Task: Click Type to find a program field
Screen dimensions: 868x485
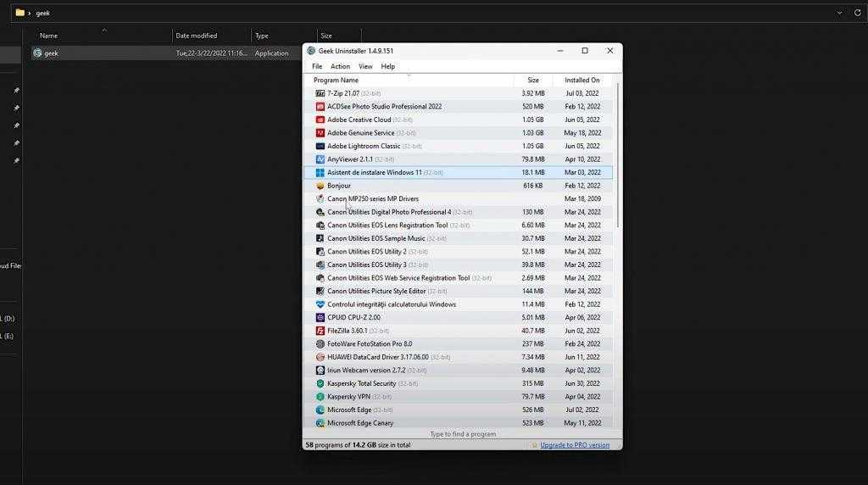Action: tap(463, 434)
